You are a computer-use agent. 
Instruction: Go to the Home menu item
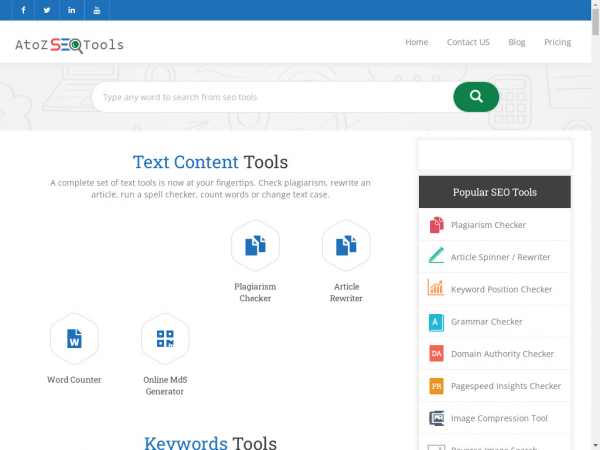[417, 42]
